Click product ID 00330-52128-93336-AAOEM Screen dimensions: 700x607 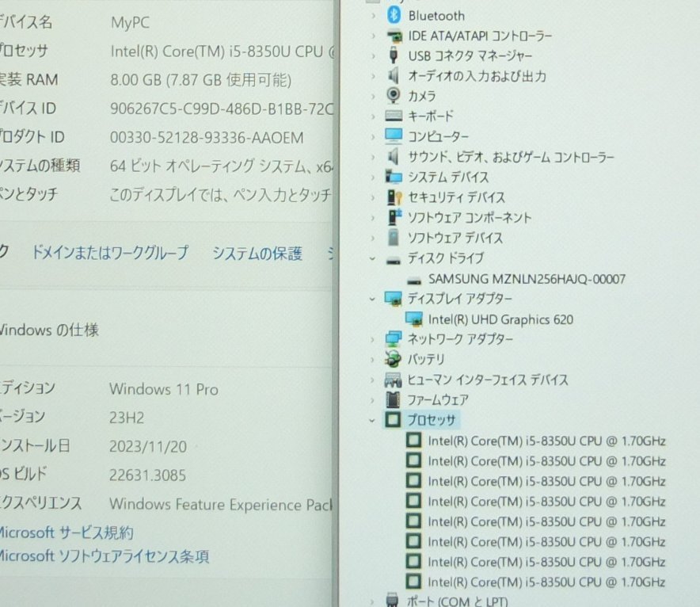(207, 138)
